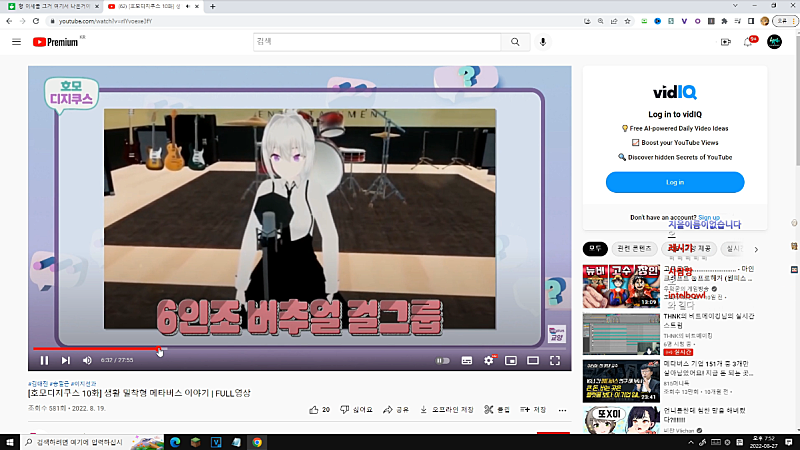This screenshot has height=450, width=800.
Task: Switch to theater mode view
Action: (533, 361)
